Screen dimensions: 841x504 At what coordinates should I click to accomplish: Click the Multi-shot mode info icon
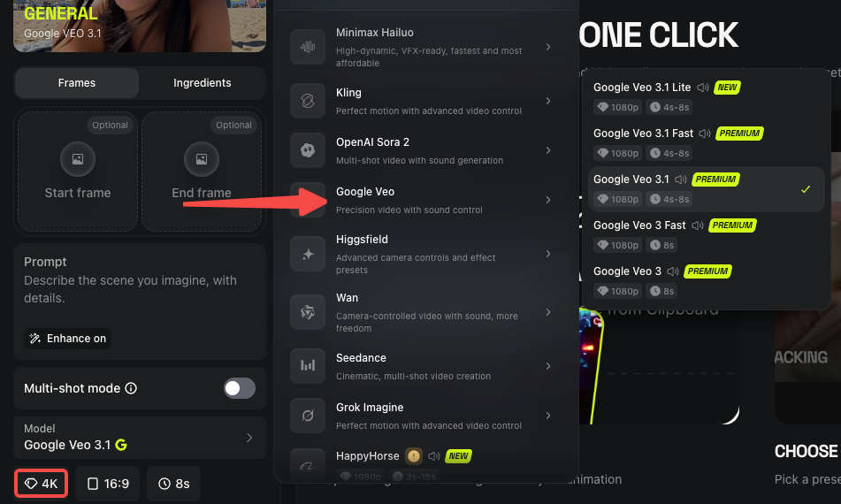[131, 388]
